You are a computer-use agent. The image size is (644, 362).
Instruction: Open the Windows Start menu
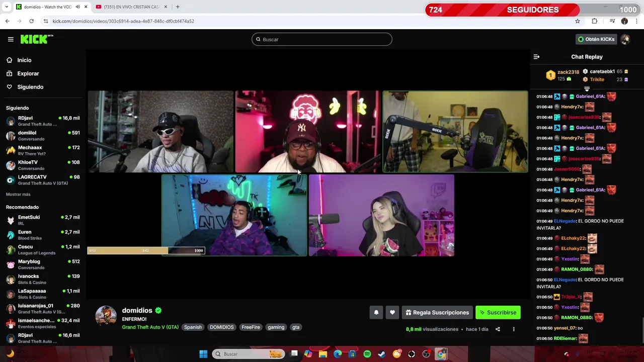[x=203, y=354]
